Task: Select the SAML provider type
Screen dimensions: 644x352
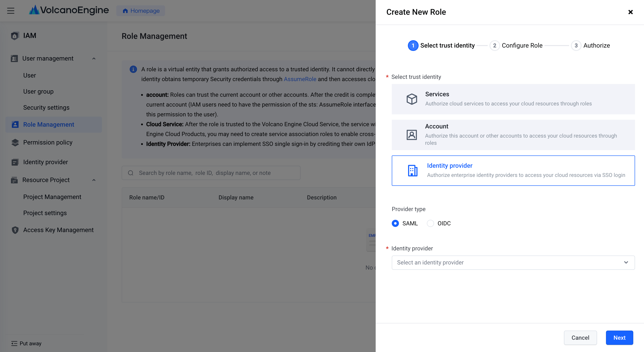Action: [395, 223]
